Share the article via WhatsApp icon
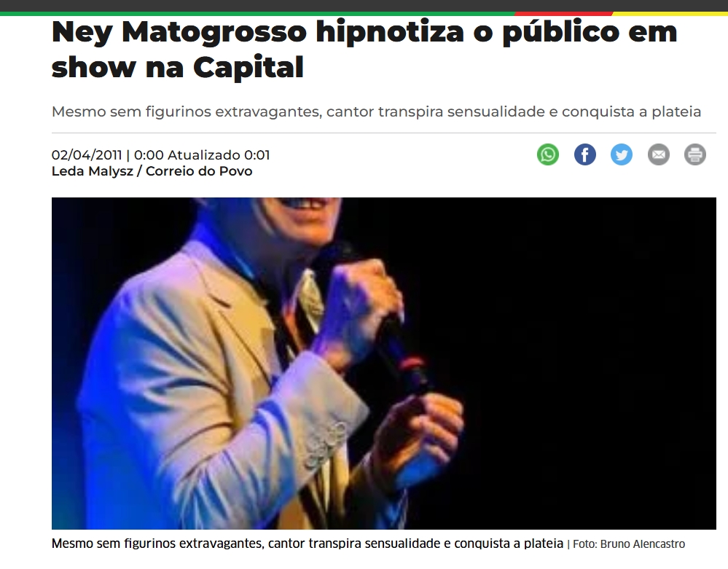The image size is (728, 569). (x=548, y=154)
